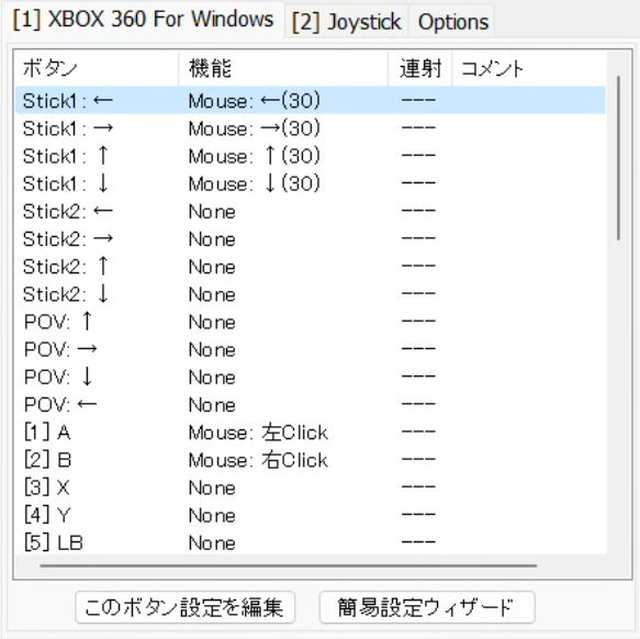Click None in the Stick2: ← row
The image size is (640, 639).
coord(212,212)
